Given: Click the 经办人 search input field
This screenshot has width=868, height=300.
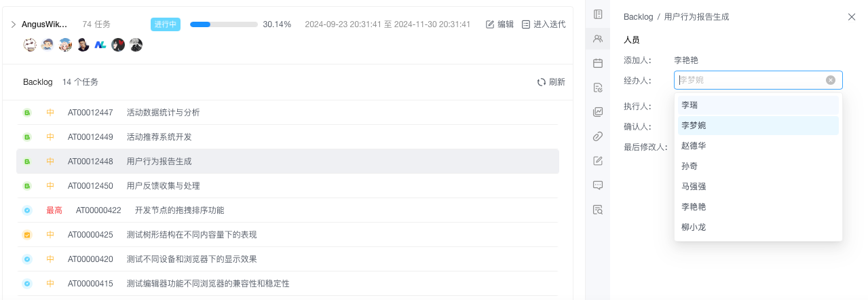Looking at the screenshot, I should tap(750, 80).
